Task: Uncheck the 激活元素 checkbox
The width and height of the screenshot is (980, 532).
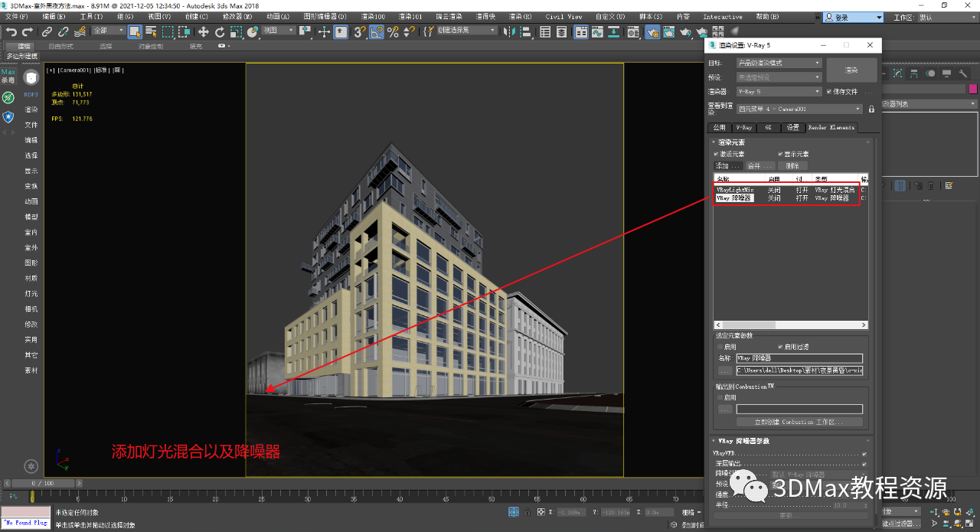Action: (717, 154)
